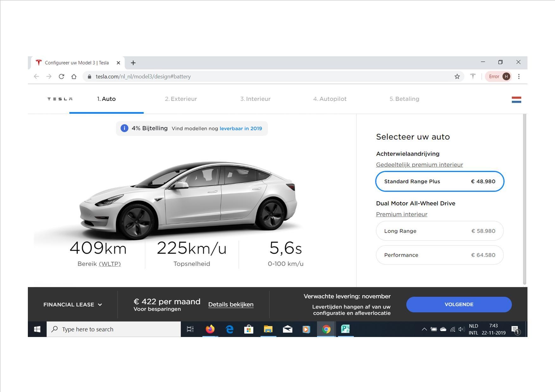
Task: Click the 409km range value
Action: tap(98, 248)
